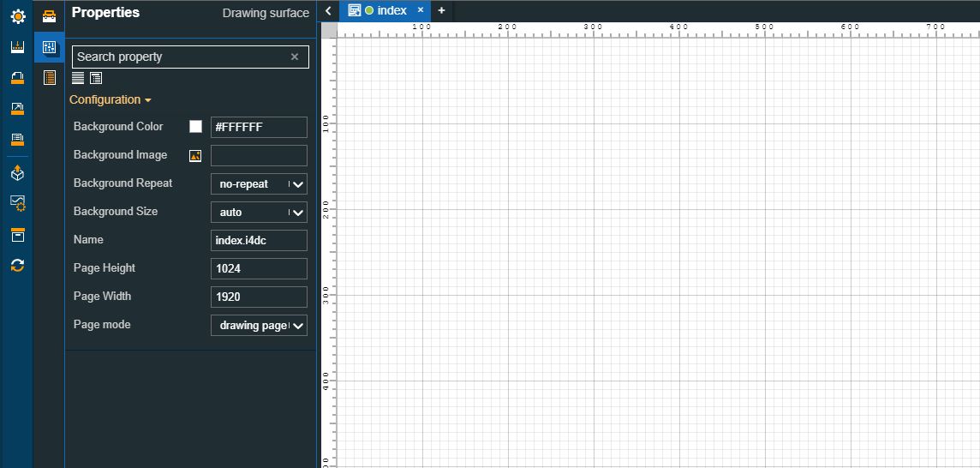Click the Name field with index.i4dc
Screen dimensions: 980x468
(259, 240)
